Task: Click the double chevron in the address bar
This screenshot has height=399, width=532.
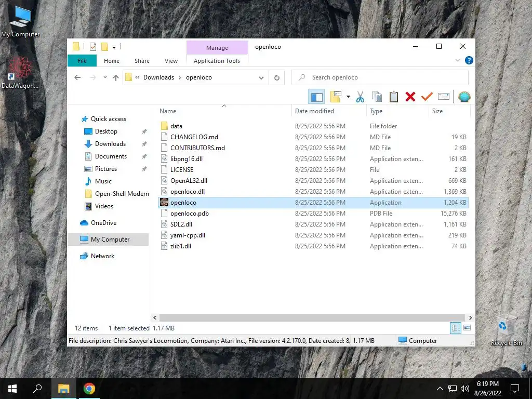Action: (137, 77)
